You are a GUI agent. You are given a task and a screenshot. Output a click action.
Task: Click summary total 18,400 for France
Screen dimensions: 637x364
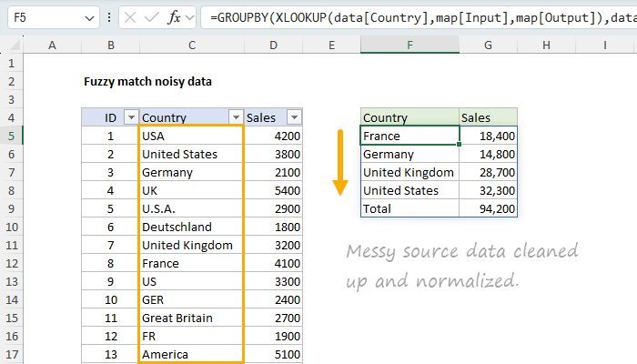tap(488, 136)
